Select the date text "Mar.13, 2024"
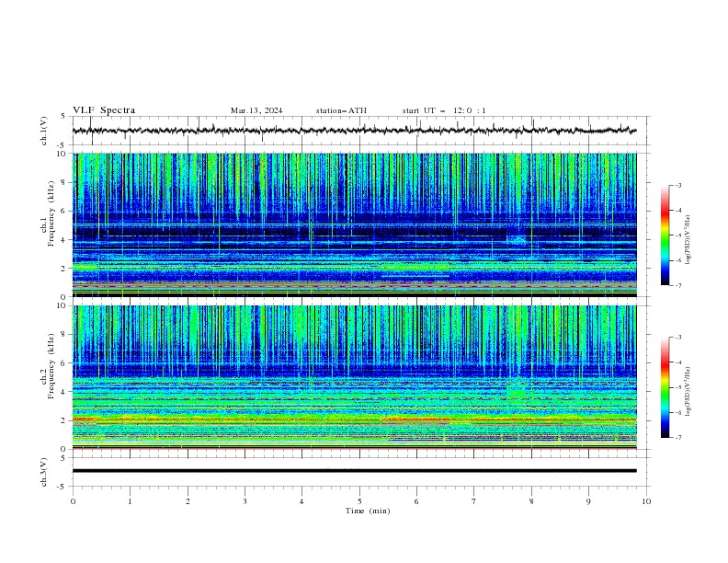This screenshot has height=563, width=728. [256, 110]
